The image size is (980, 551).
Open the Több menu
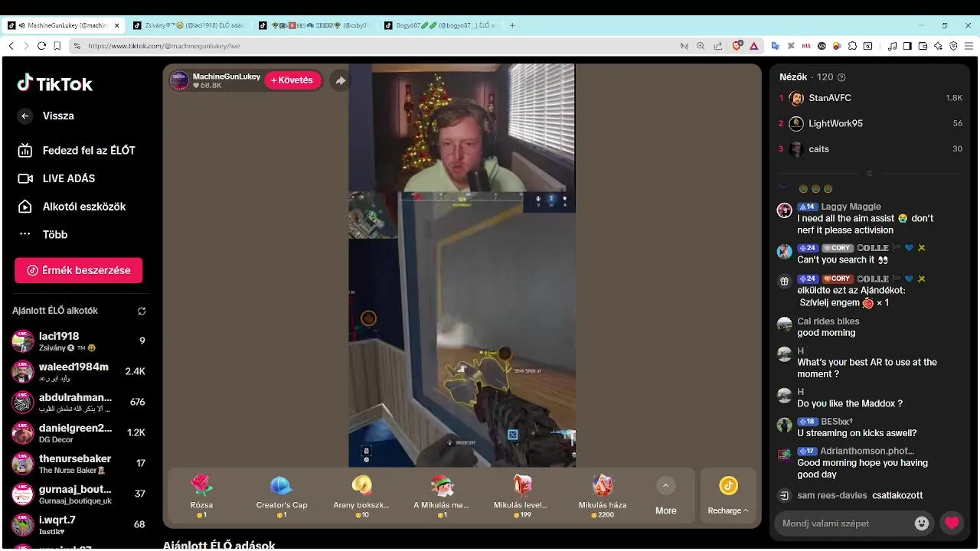[54, 234]
